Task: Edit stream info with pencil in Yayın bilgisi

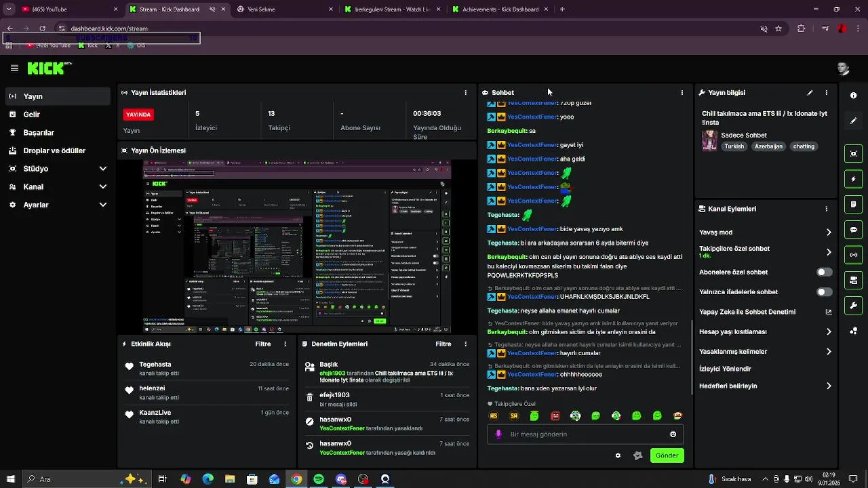Action: click(x=810, y=93)
